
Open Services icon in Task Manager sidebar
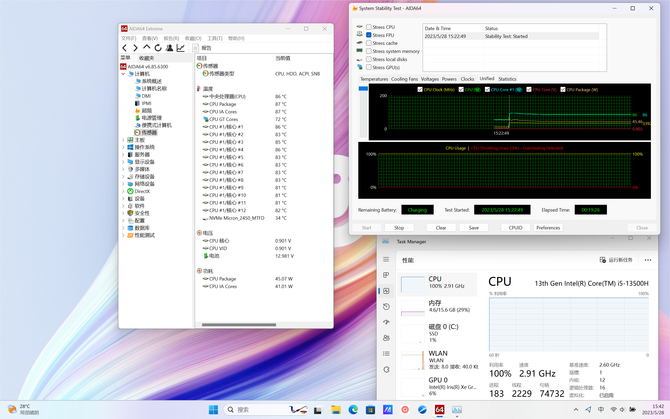coord(386,369)
